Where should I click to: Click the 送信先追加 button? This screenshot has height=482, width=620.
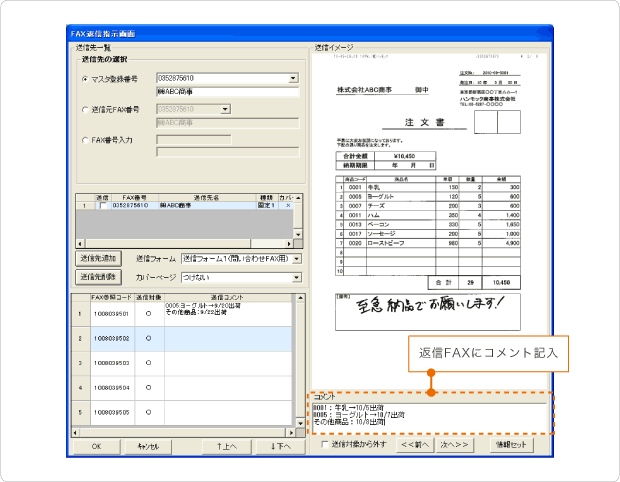click(x=98, y=259)
